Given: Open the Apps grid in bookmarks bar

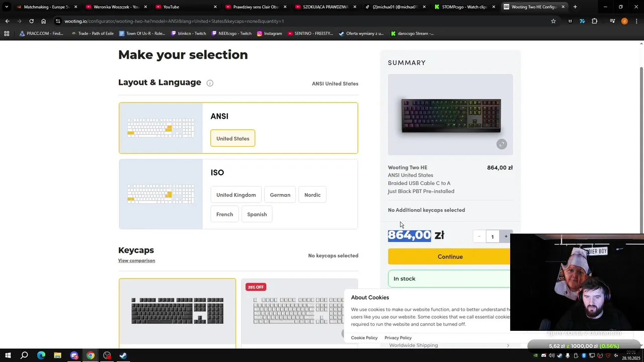Looking at the screenshot, I should coord(7,33).
